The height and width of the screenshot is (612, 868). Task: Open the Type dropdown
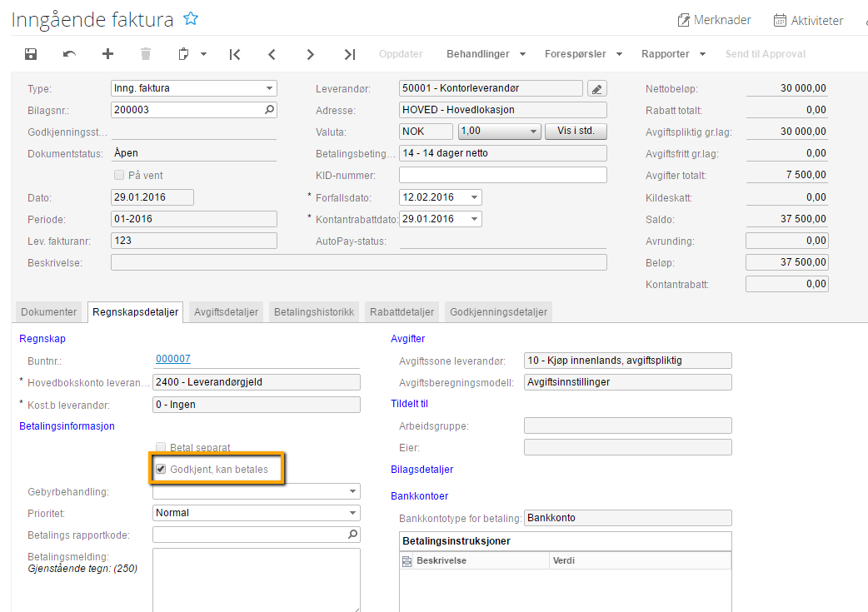click(270, 88)
